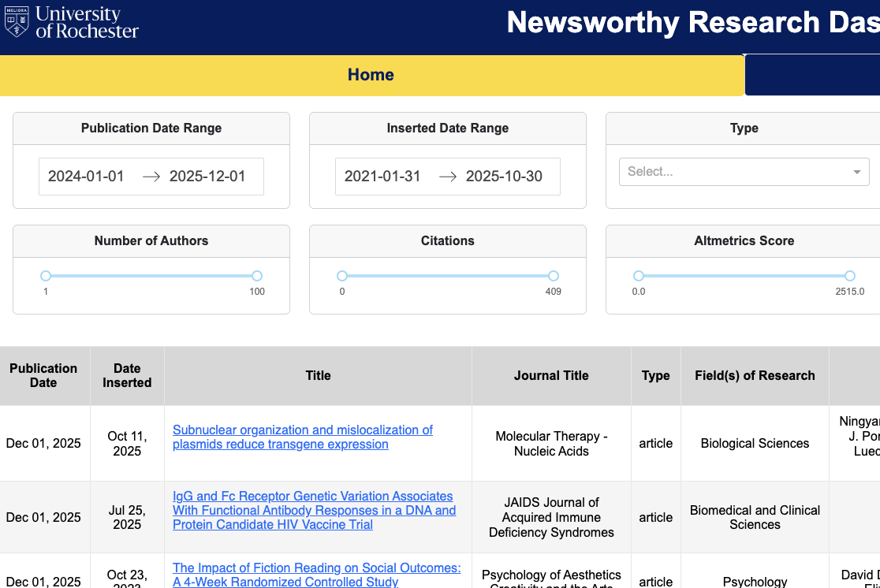Click the University of Rochester shield logo
This screenshot has height=588, width=880.
coord(17,22)
